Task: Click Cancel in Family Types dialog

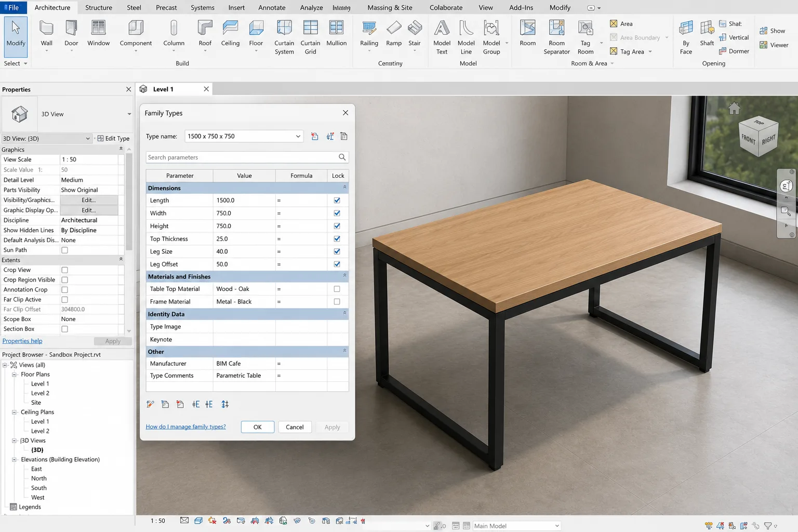Action: 295,427
